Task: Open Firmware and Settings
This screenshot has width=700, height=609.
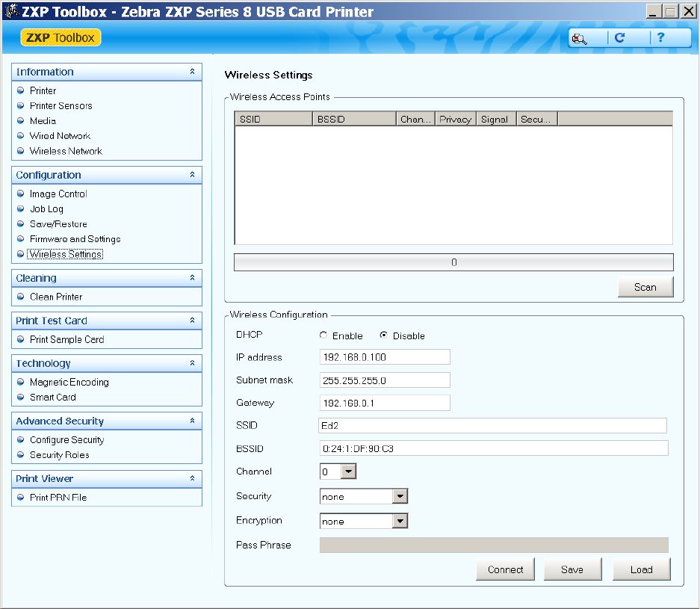Action: [75, 239]
